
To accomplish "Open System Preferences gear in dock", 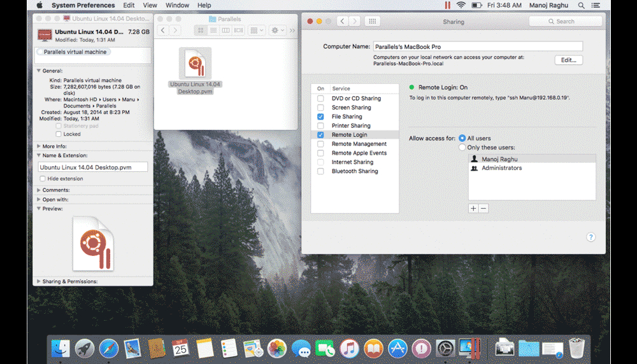I will pos(445,348).
